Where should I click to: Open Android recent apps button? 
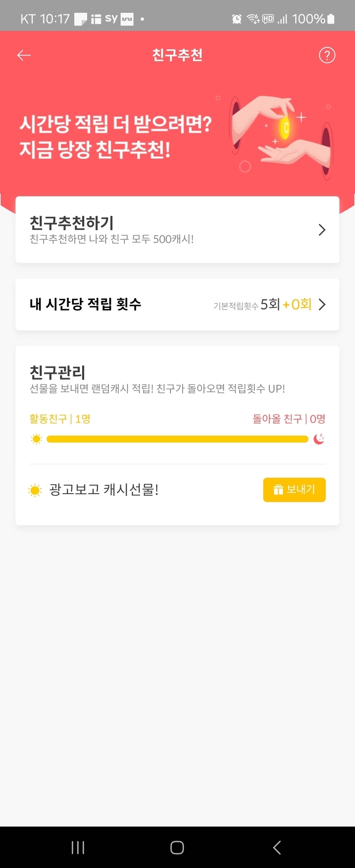pos(78,847)
